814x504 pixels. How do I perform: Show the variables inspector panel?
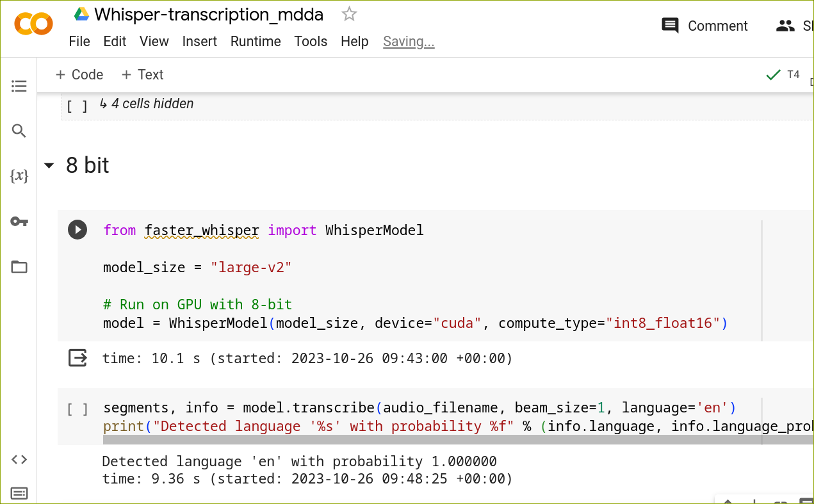click(x=19, y=176)
